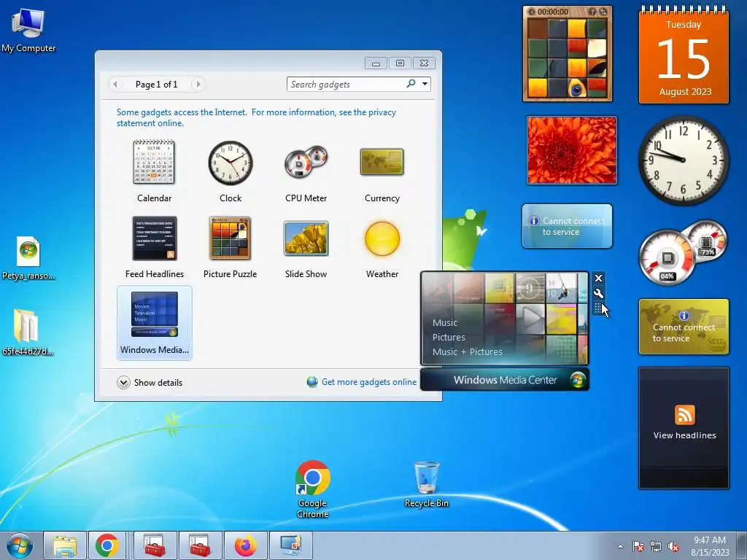Open File Explorer from the taskbar
Image resolution: width=747 pixels, height=560 pixels.
pyautogui.click(x=65, y=545)
